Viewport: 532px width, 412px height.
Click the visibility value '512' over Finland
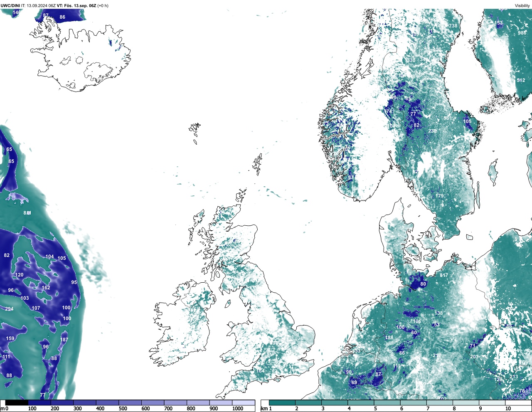[521, 80]
